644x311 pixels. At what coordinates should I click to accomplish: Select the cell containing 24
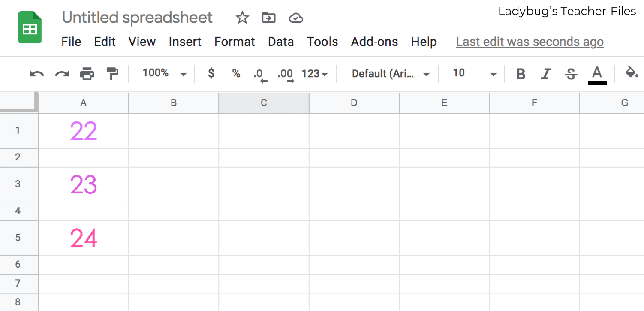tap(84, 238)
